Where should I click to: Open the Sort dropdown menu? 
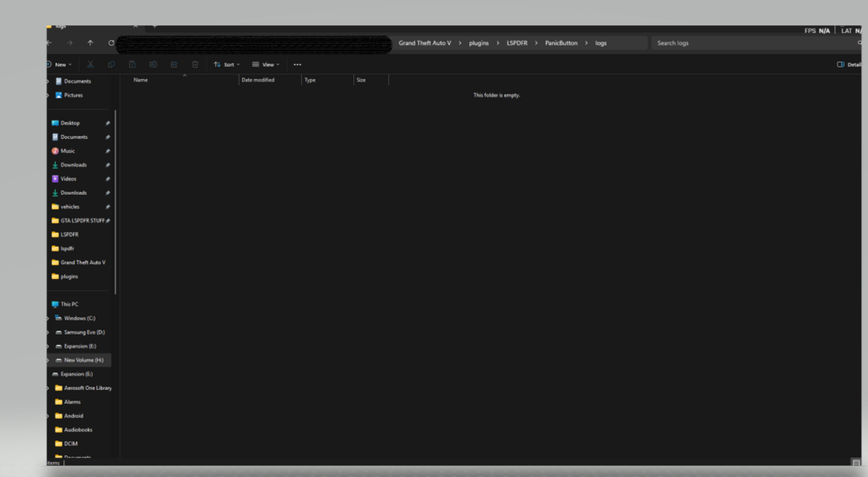click(x=227, y=64)
